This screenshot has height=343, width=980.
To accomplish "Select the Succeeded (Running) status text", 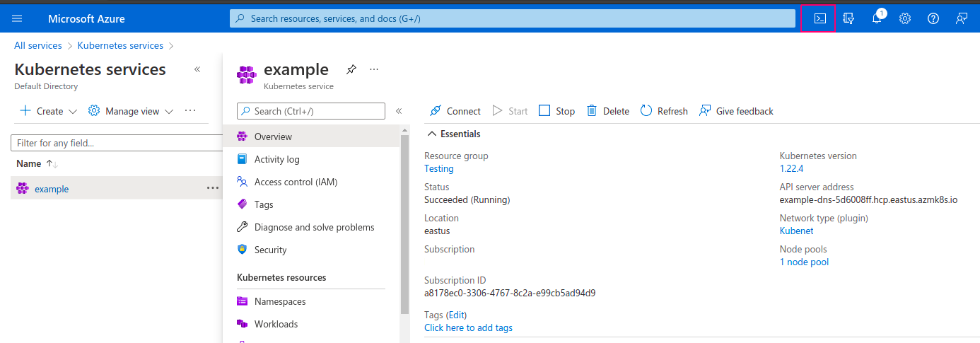I will coord(467,199).
